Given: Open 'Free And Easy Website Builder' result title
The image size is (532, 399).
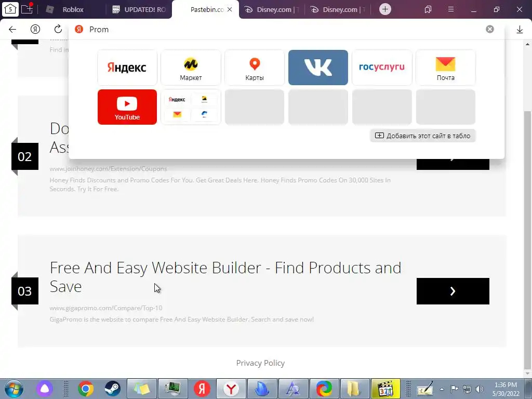Looking at the screenshot, I should click(x=225, y=277).
